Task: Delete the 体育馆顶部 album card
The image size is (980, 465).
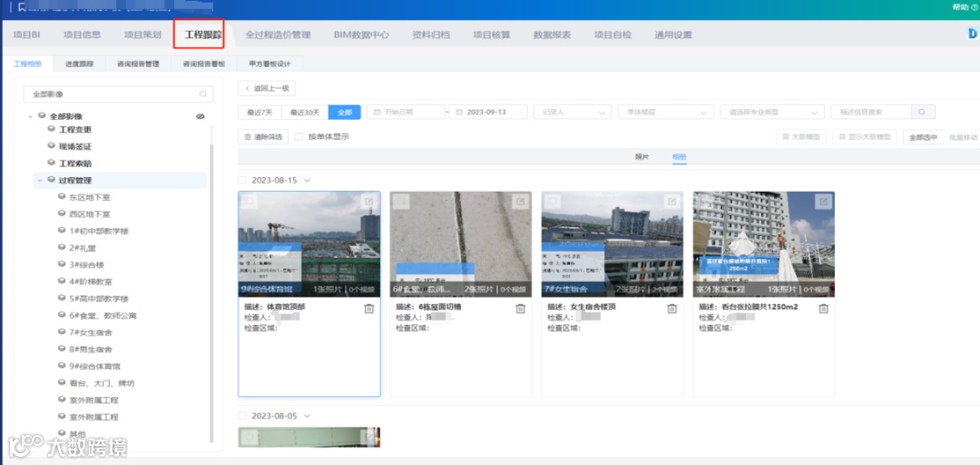Action: (x=368, y=309)
